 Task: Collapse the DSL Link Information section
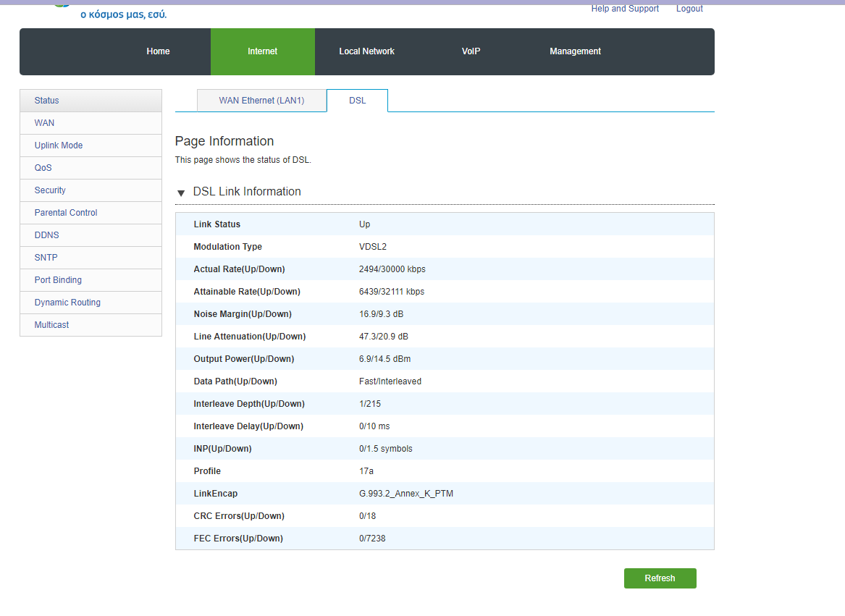coord(181,193)
